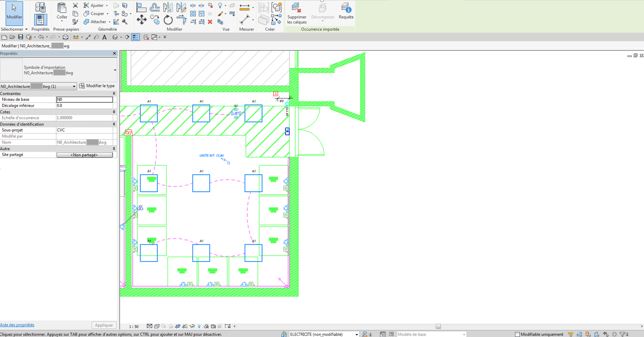Open the Requête query tool
The image size is (644, 337).
click(346, 8)
